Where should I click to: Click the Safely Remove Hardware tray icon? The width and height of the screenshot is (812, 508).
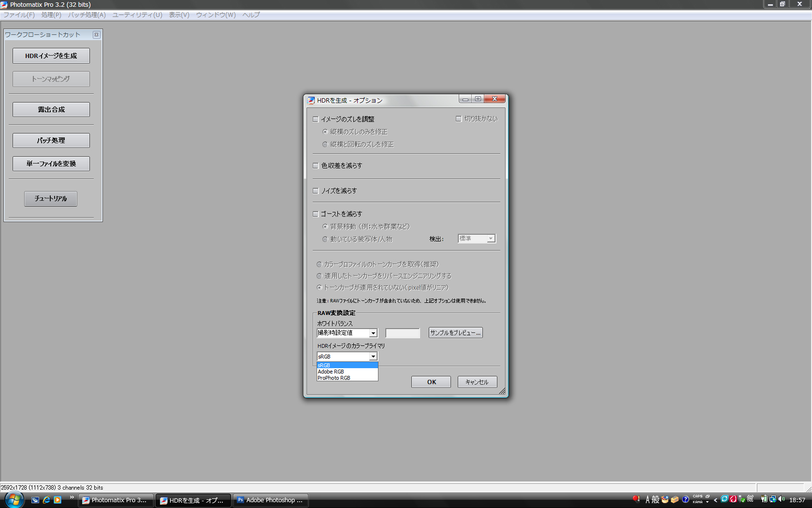(741, 499)
